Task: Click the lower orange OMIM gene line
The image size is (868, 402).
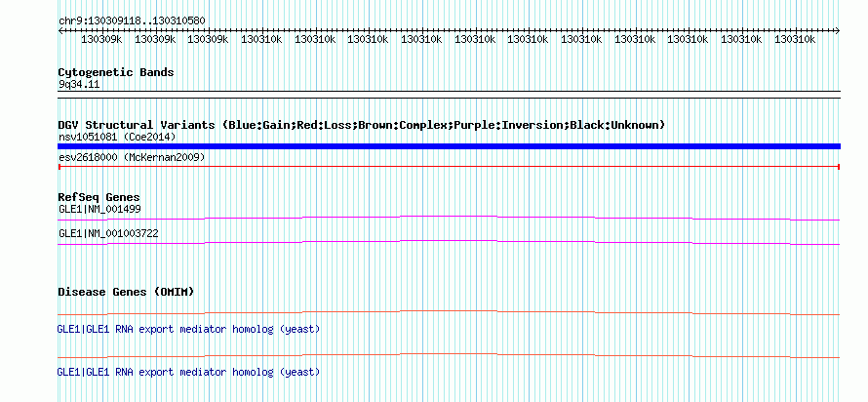Action: [x=449, y=355]
